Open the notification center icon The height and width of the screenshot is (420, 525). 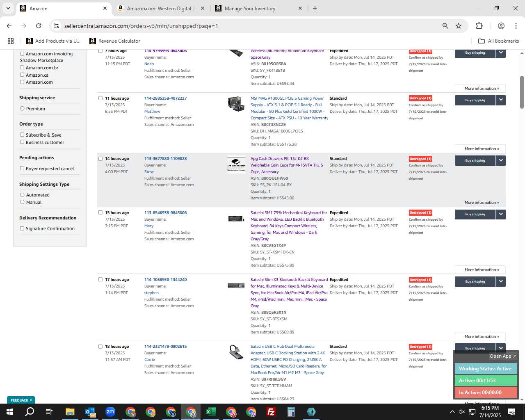tap(511, 412)
